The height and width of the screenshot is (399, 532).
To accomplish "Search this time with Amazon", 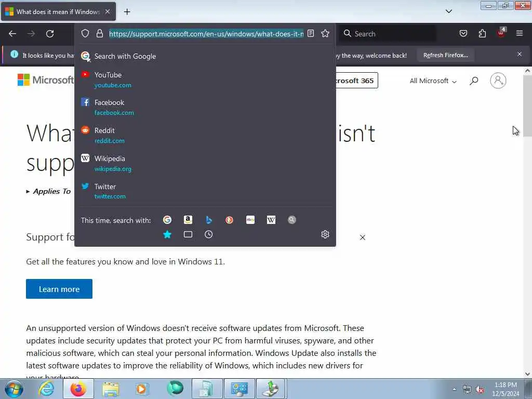I will coord(188,220).
